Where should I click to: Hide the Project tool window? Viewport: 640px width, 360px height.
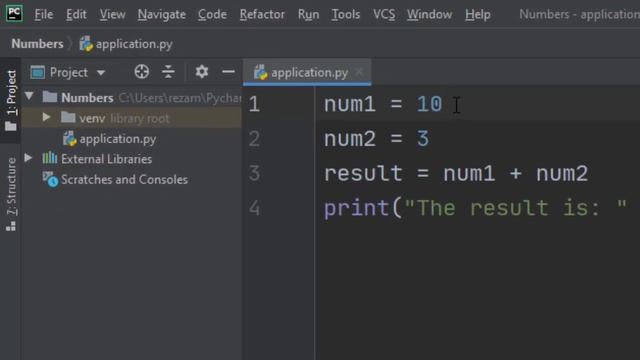coord(228,72)
